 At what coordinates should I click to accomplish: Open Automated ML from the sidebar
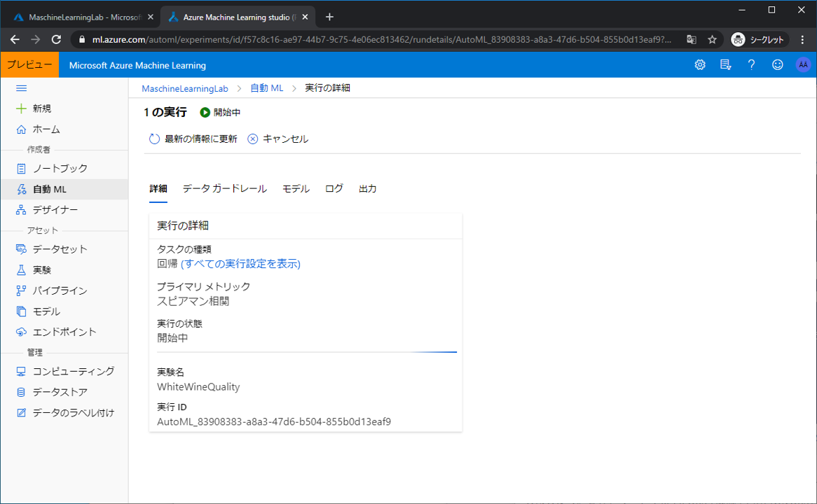[49, 189]
